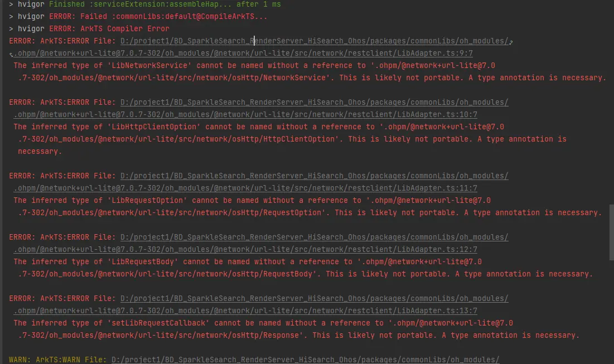Click the wrap continuation icon before the first .ohpm path
The width and height of the screenshot is (614, 364).
point(11,55)
